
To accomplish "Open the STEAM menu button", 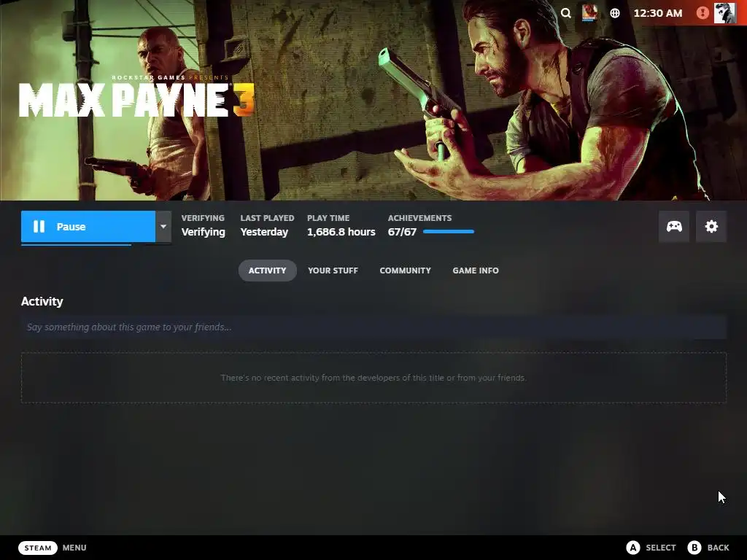I will click(38, 548).
